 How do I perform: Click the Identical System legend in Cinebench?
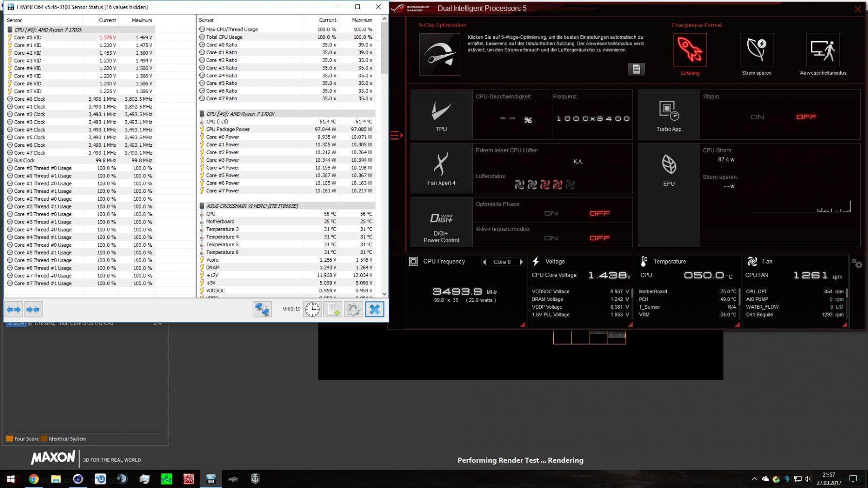pyautogui.click(x=64, y=439)
